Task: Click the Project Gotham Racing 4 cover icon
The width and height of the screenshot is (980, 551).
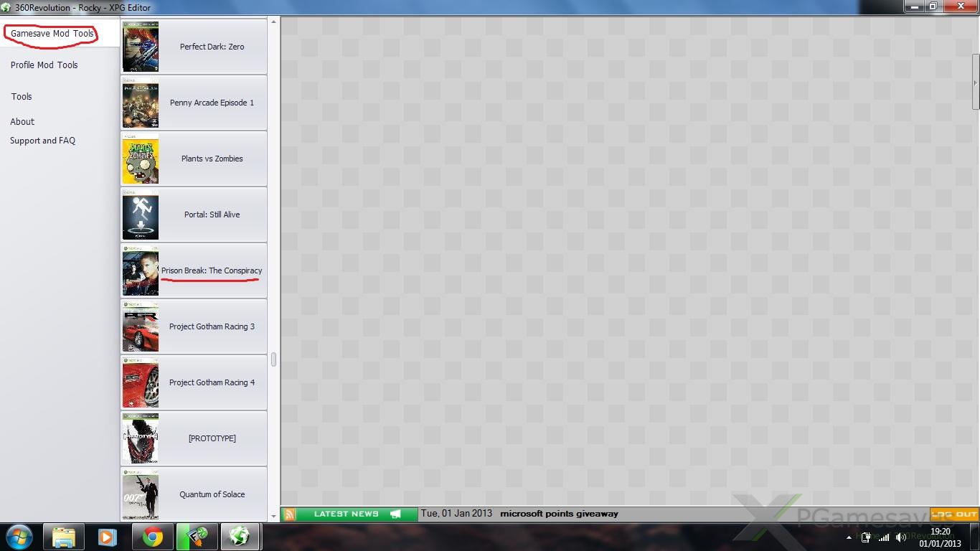Action: 141,382
